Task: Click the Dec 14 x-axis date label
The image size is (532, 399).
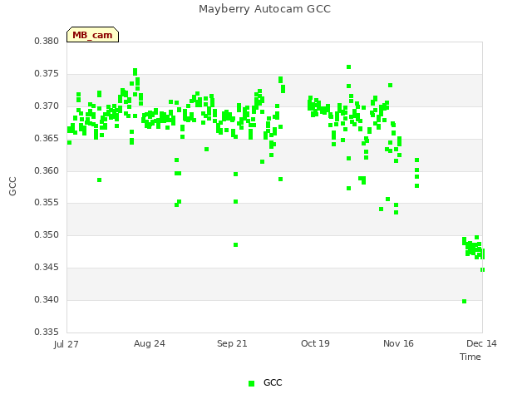Action: (481, 343)
